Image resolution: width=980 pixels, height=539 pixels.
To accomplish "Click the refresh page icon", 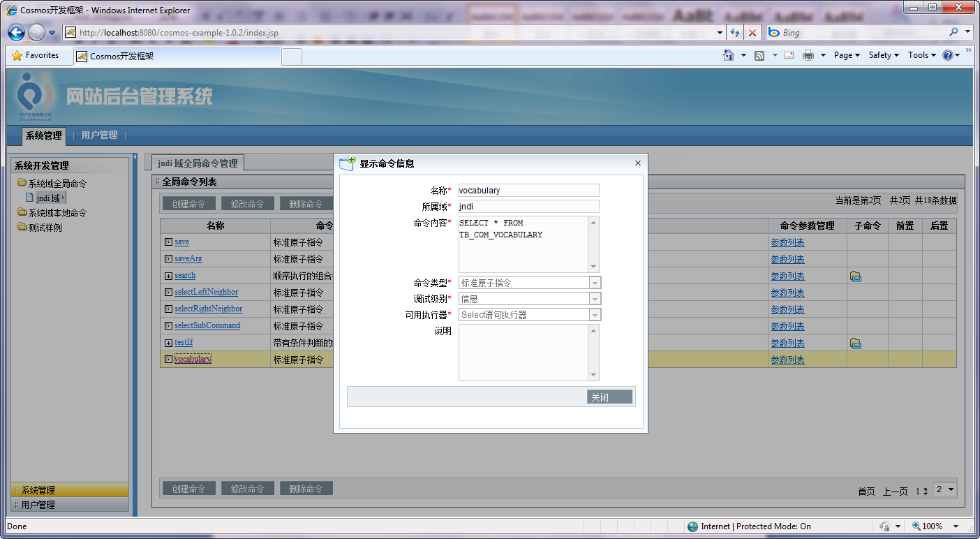I will click(x=735, y=33).
